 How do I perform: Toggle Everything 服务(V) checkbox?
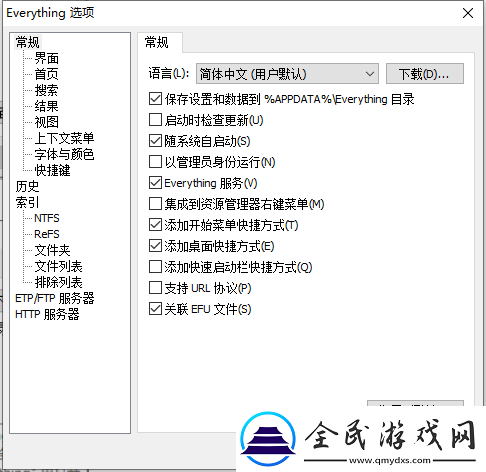(155, 183)
